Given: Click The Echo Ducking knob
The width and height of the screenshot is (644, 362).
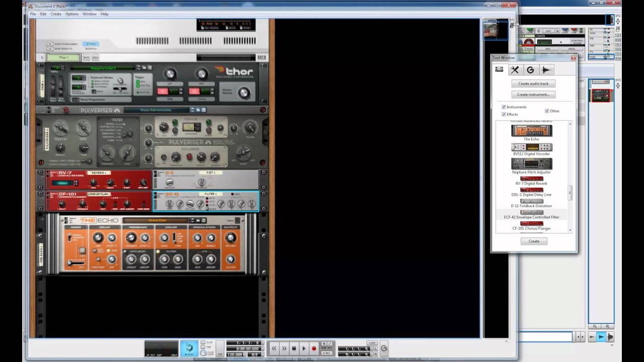Looking at the screenshot, I should point(230,259).
